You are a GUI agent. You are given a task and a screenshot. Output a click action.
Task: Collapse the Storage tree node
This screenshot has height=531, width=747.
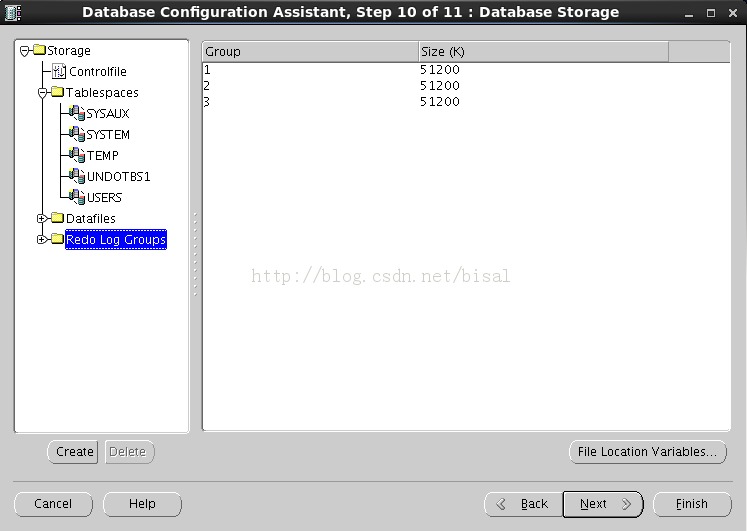25,50
